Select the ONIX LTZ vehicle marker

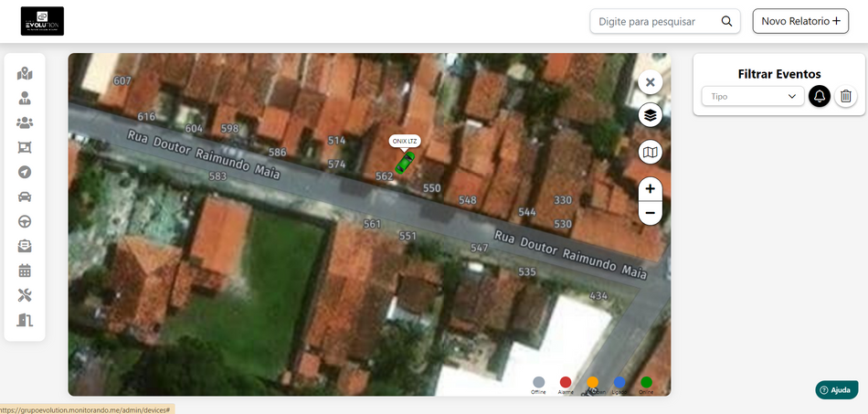pyautogui.click(x=404, y=163)
